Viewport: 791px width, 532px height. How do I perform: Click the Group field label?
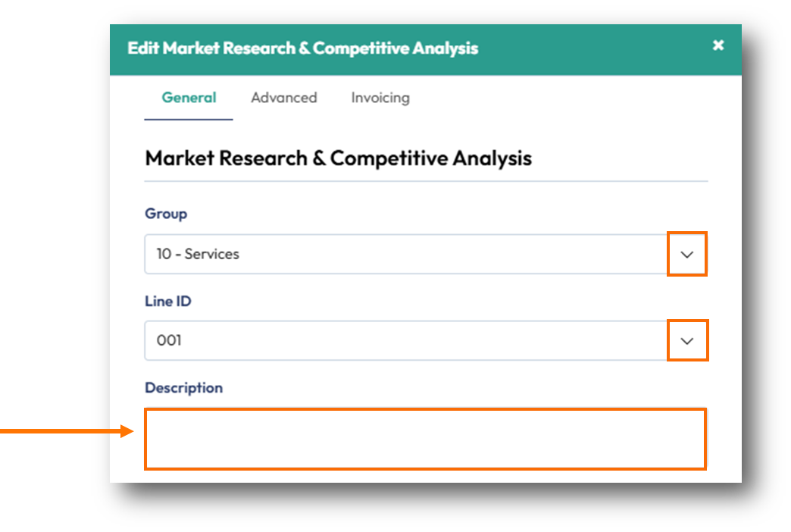pos(166,214)
